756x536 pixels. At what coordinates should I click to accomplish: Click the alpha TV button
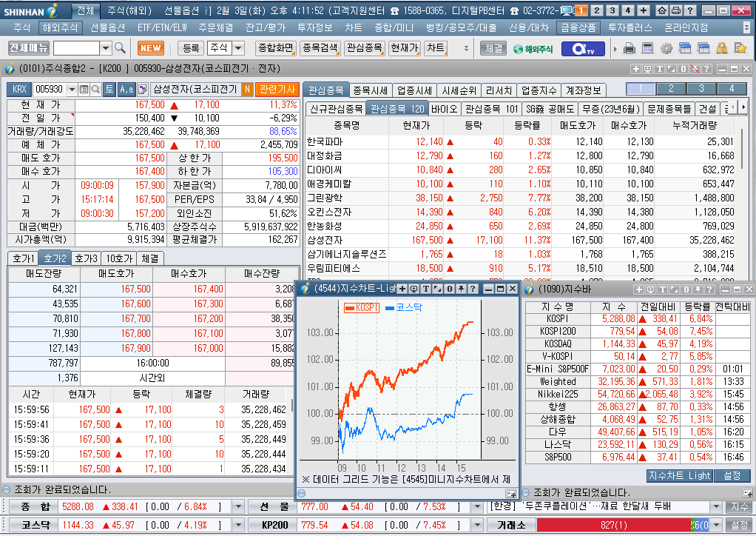tap(583, 49)
